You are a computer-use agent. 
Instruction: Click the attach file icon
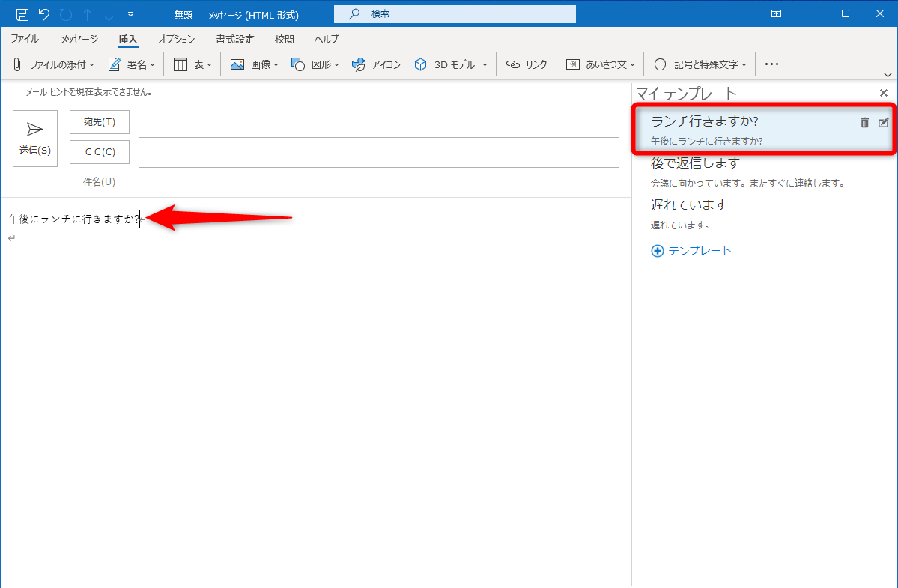click(x=16, y=64)
